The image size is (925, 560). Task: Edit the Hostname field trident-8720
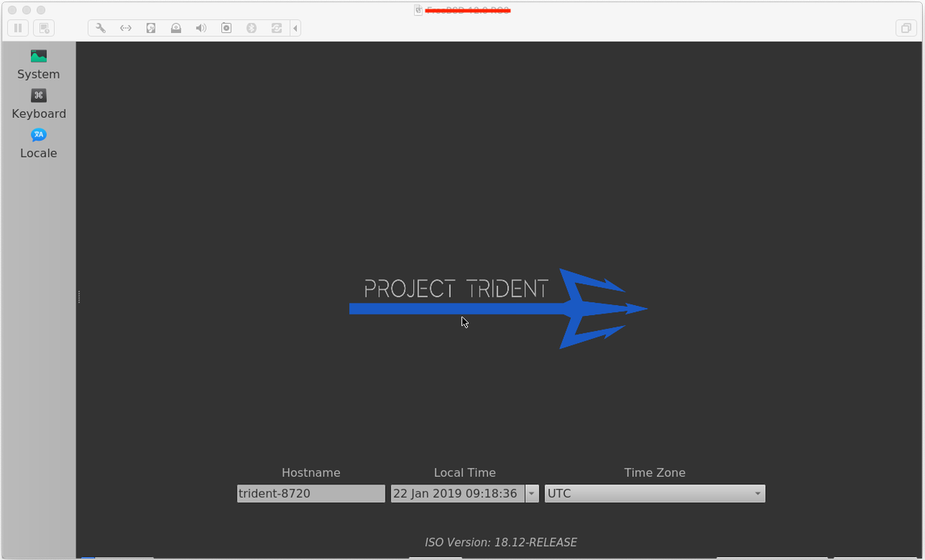click(x=311, y=494)
